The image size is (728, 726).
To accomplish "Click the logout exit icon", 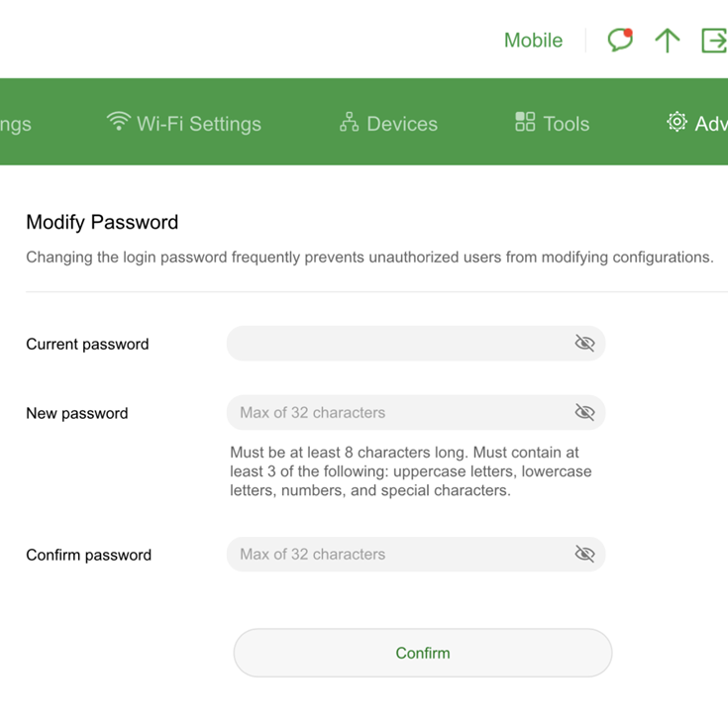I will tap(713, 40).
